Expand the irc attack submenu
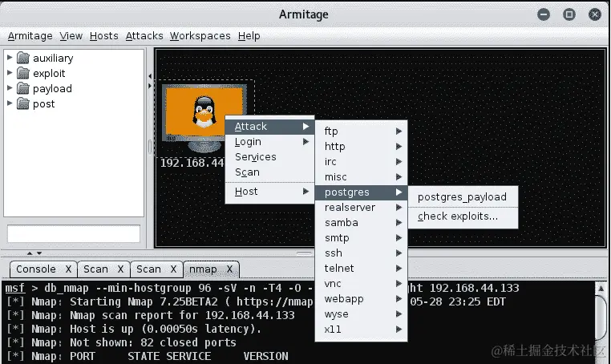The height and width of the screenshot is (364, 611). tap(361, 161)
